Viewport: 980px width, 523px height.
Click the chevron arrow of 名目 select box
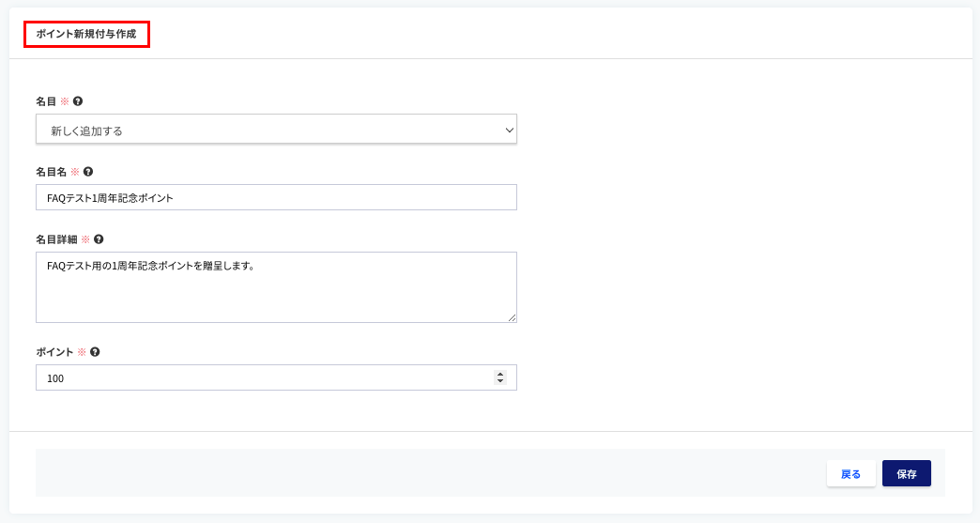(509, 130)
